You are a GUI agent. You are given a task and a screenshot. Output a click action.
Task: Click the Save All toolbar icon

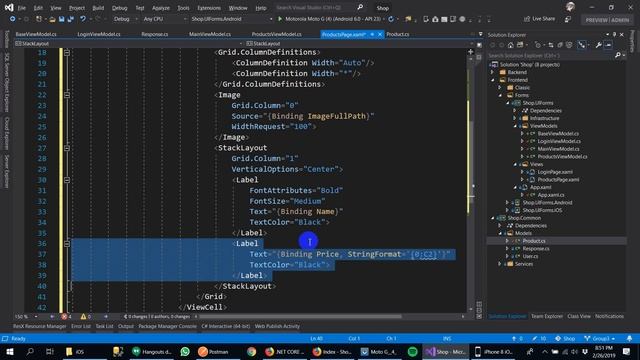point(71,19)
